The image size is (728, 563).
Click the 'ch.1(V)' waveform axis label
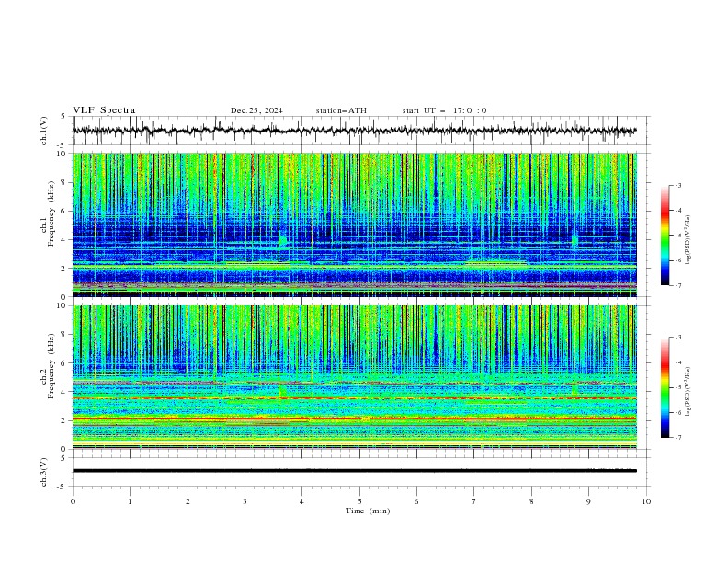point(44,131)
